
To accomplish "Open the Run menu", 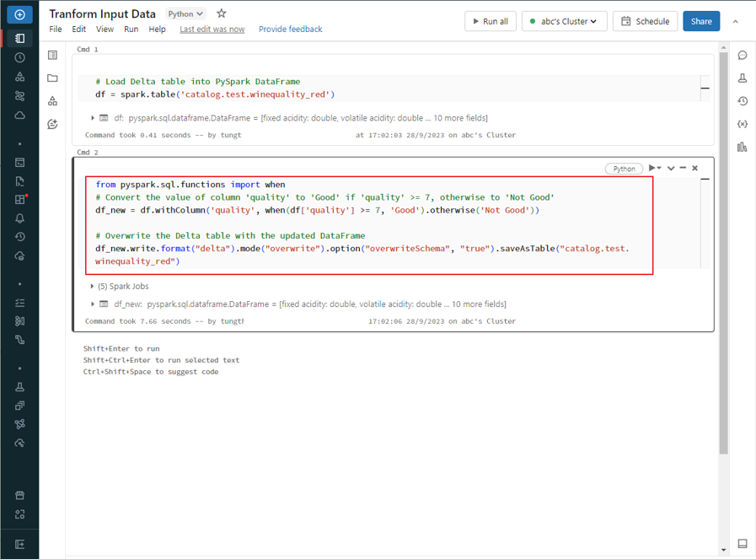I will [x=131, y=30].
